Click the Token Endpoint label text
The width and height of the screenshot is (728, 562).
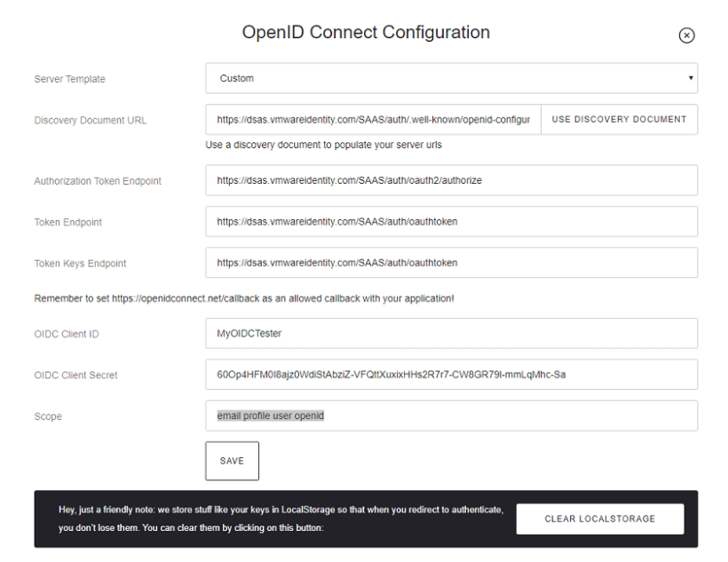coord(67,223)
